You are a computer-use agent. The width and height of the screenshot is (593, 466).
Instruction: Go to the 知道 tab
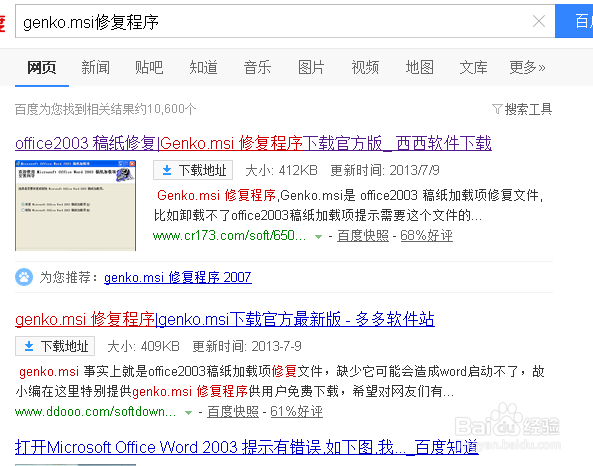click(203, 68)
